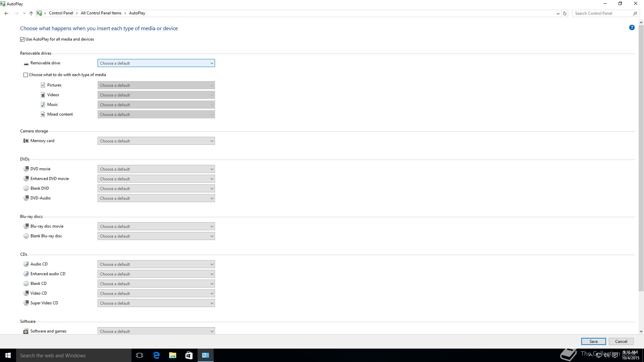Enable Choose what to do with each media type
This screenshot has width=644, height=362.
tap(26, 75)
